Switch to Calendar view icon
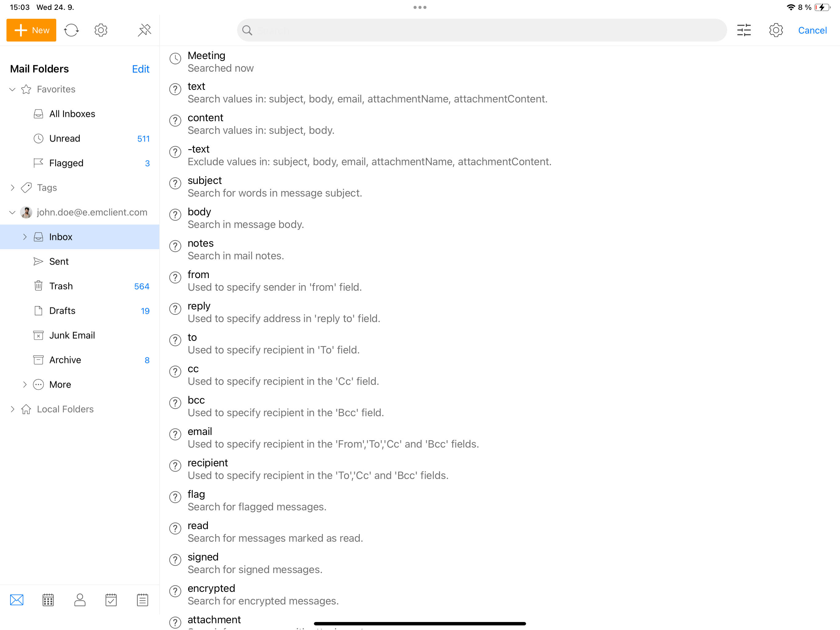The image size is (840, 630). point(48,600)
